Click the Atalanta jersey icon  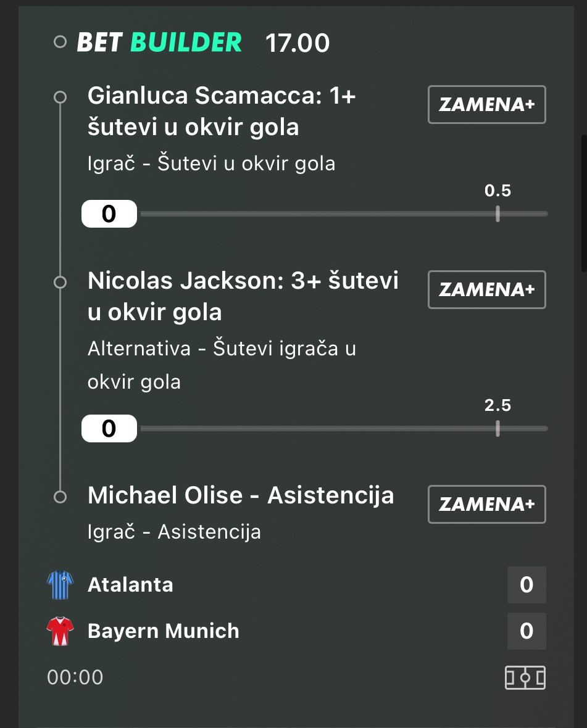tap(60, 585)
